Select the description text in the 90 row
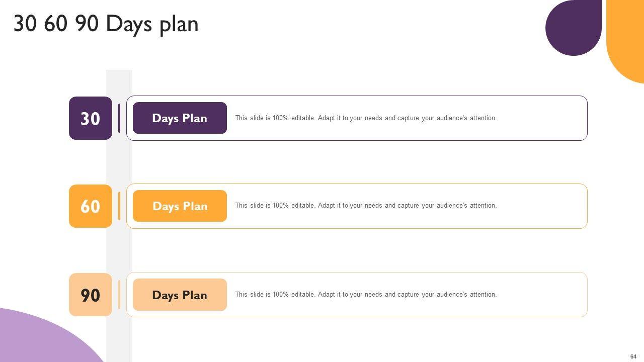The image size is (644, 362). (x=366, y=295)
